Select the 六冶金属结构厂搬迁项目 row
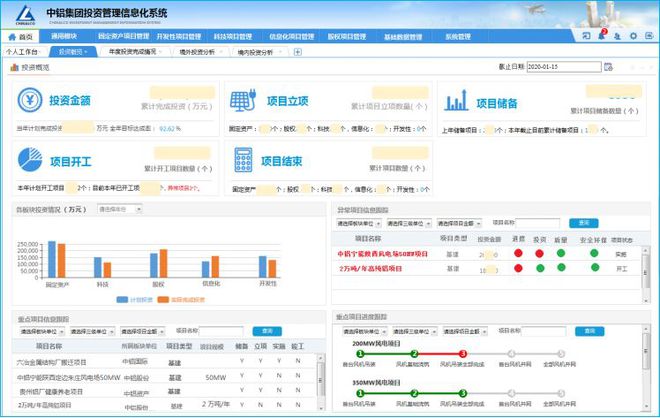The width and height of the screenshot is (660, 418). pos(164,362)
